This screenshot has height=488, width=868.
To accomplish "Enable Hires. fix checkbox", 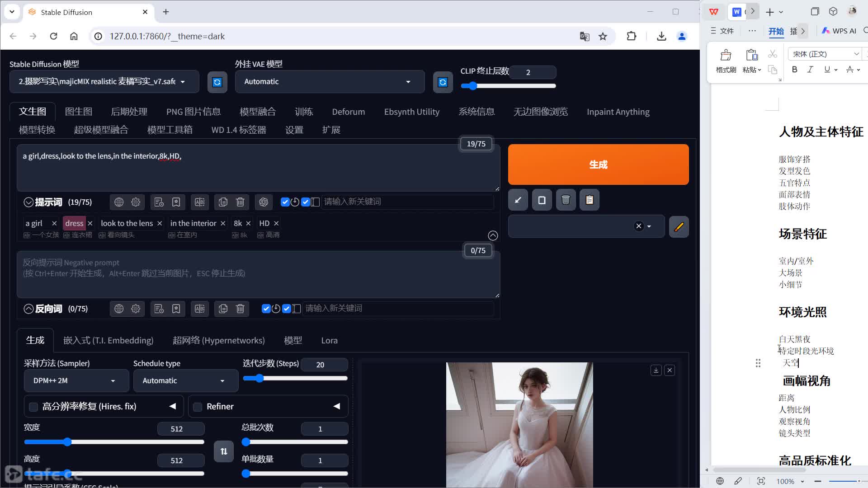I will (33, 407).
